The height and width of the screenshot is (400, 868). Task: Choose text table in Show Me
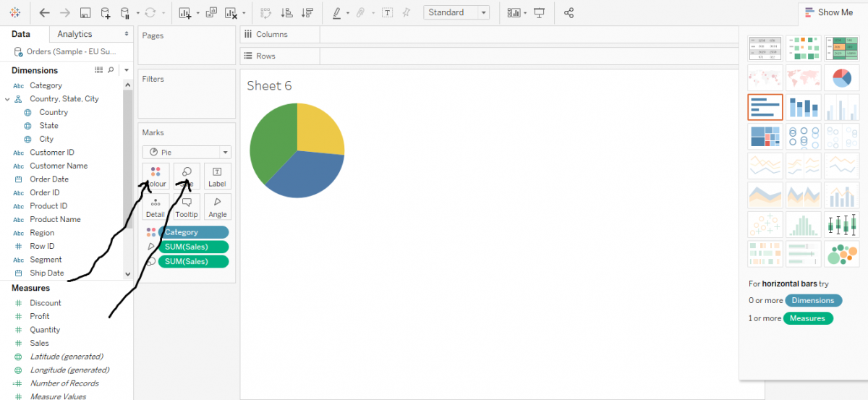point(765,48)
